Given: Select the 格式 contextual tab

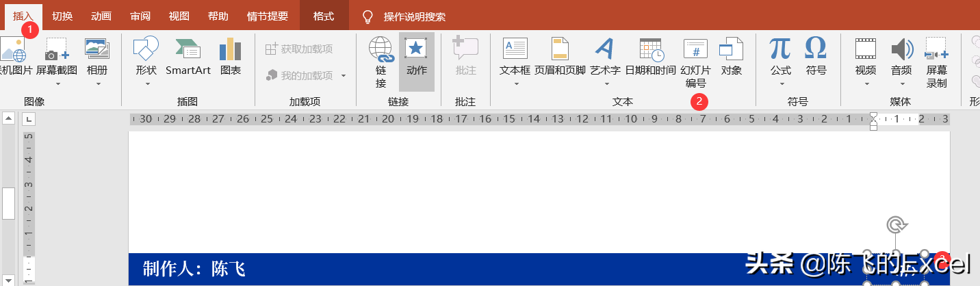Looking at the screenshot, I should tap(324, 16).
